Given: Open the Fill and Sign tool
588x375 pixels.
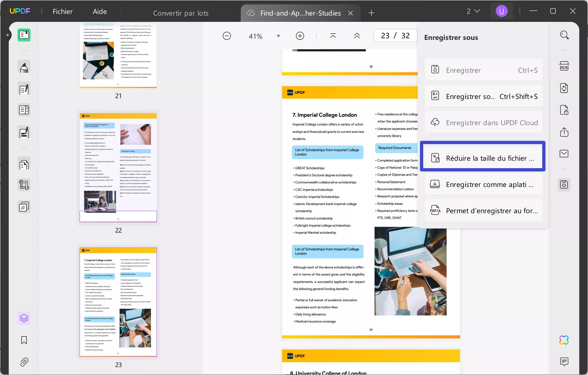Looking at the screenshot, I should pyautogui.click(x=24, y=132).
